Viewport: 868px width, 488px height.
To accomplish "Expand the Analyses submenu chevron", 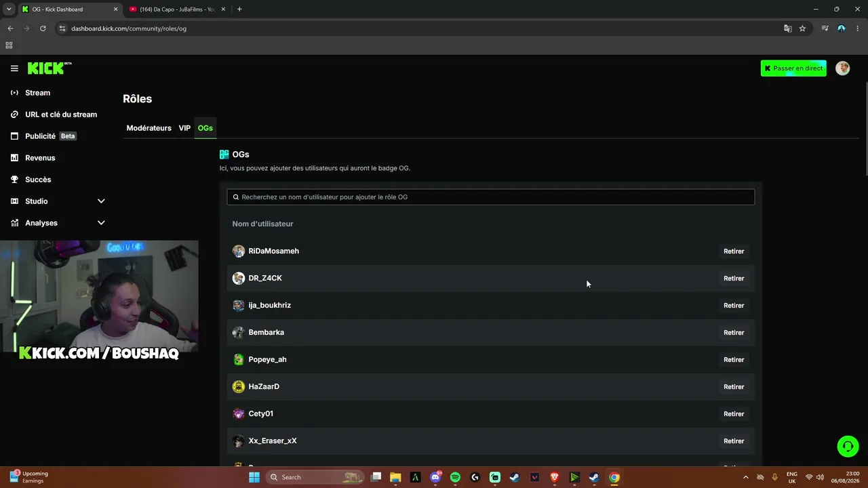I will (101, 223).
